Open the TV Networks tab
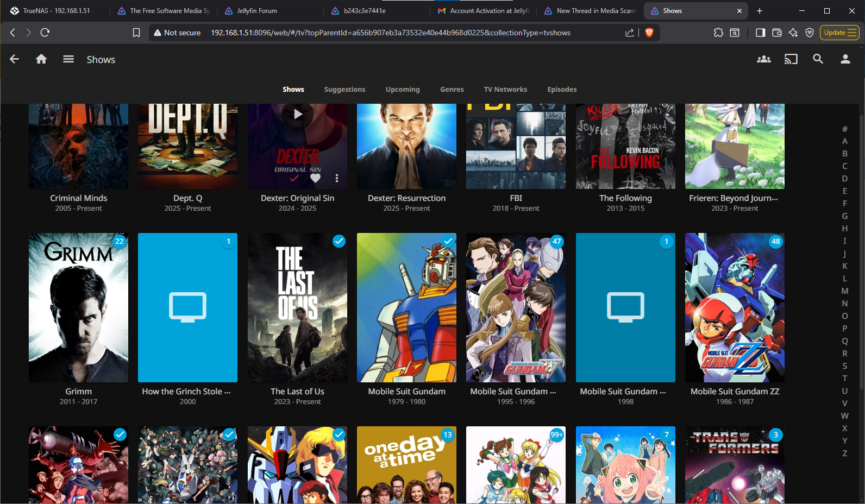 (x=505, y=90)
